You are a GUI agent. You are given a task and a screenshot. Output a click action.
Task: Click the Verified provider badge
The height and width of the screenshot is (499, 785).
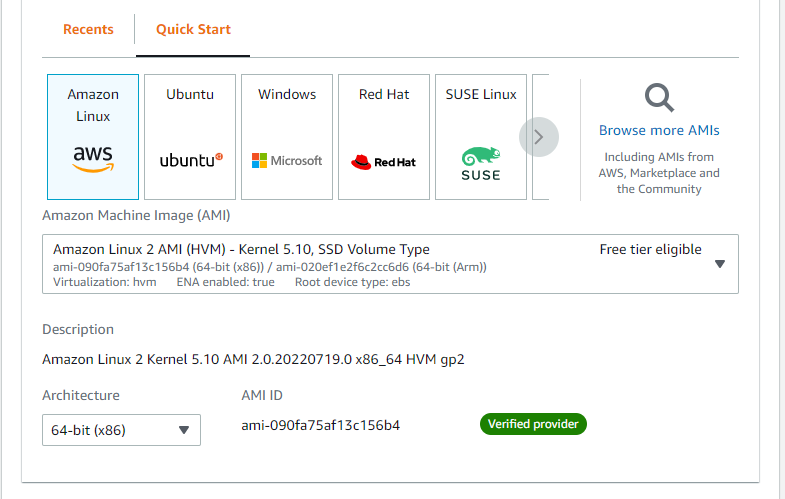click(533, 424)
